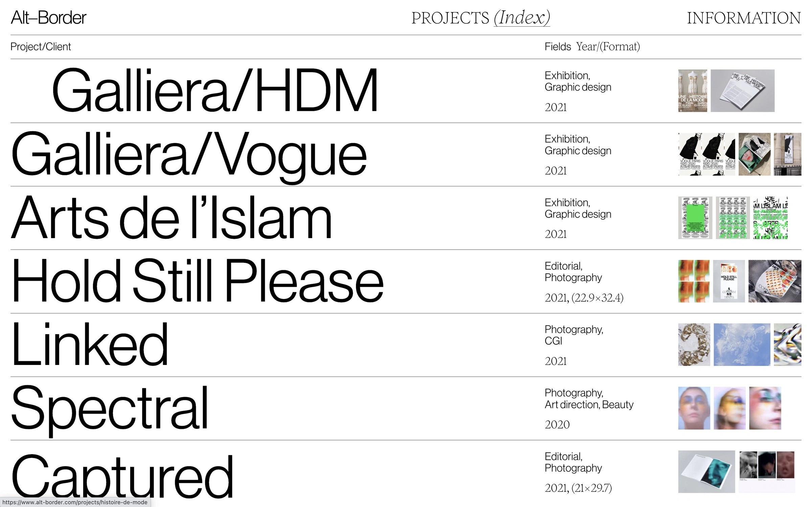Select the Arts de l'Islam project

(171, 218)
